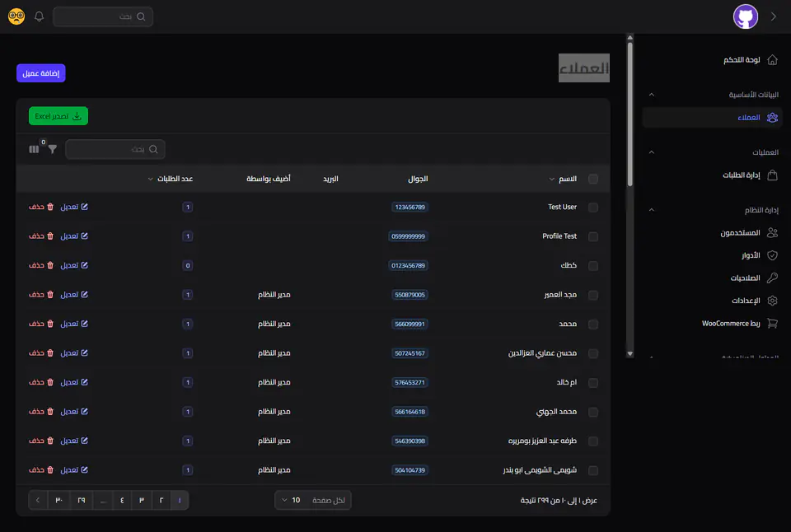Click the إضافة عميل button
791x532 pixels.
pyautogui.click(x=41, y=73)
